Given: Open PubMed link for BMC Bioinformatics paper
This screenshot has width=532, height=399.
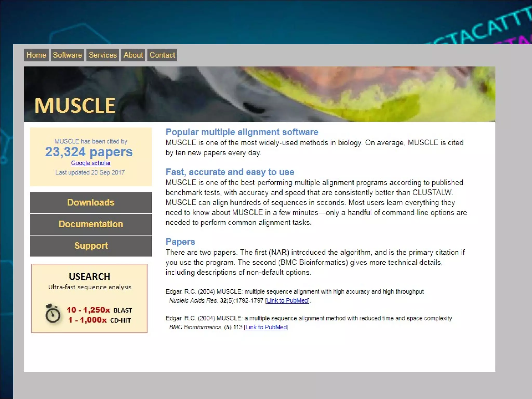Looking at the screenshot, I should [x=266, y=327].
